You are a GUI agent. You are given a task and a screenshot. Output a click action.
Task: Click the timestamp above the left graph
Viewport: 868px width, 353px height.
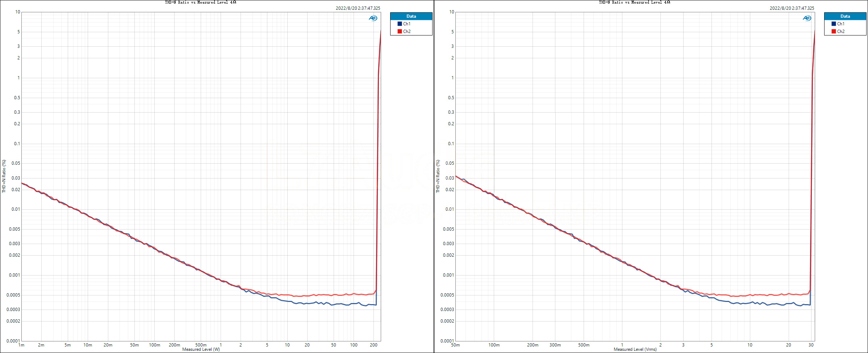(358, 8)
